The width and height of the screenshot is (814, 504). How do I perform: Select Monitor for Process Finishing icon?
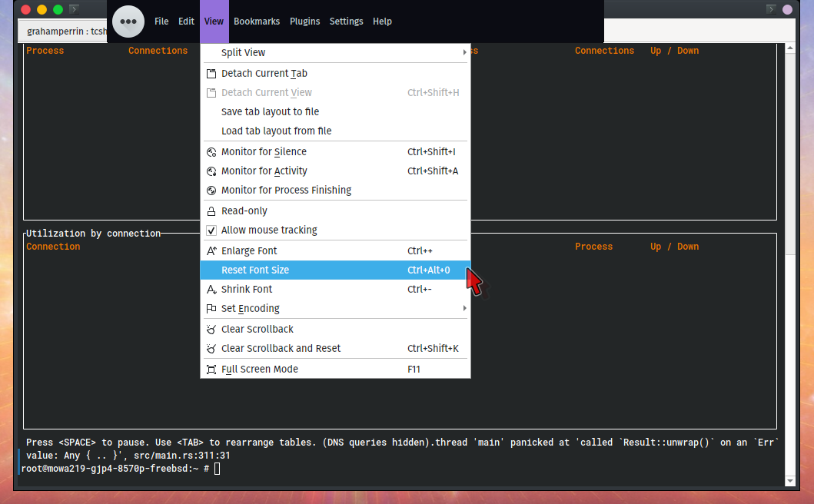pos(211,190)
